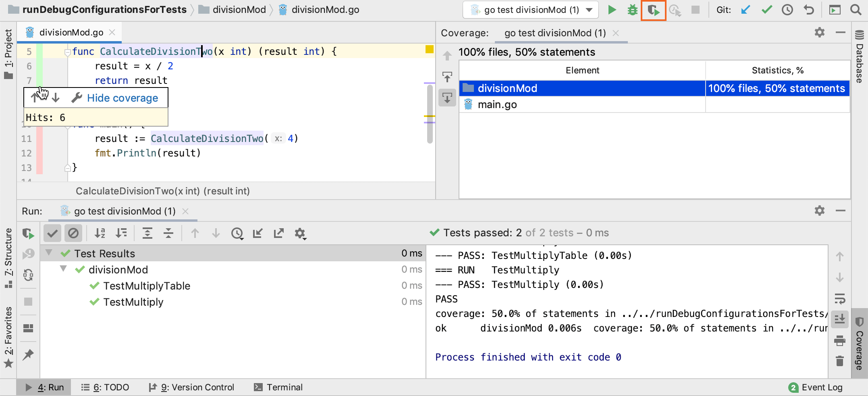The height and width of the screenshot is (396, 868).
Task: Open the run anything terminal icon
Action: tap(835, 10)
